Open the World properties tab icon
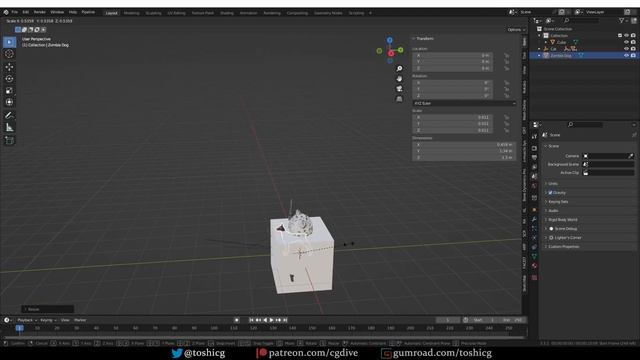The image size is (640, 360). click(534, 186)
